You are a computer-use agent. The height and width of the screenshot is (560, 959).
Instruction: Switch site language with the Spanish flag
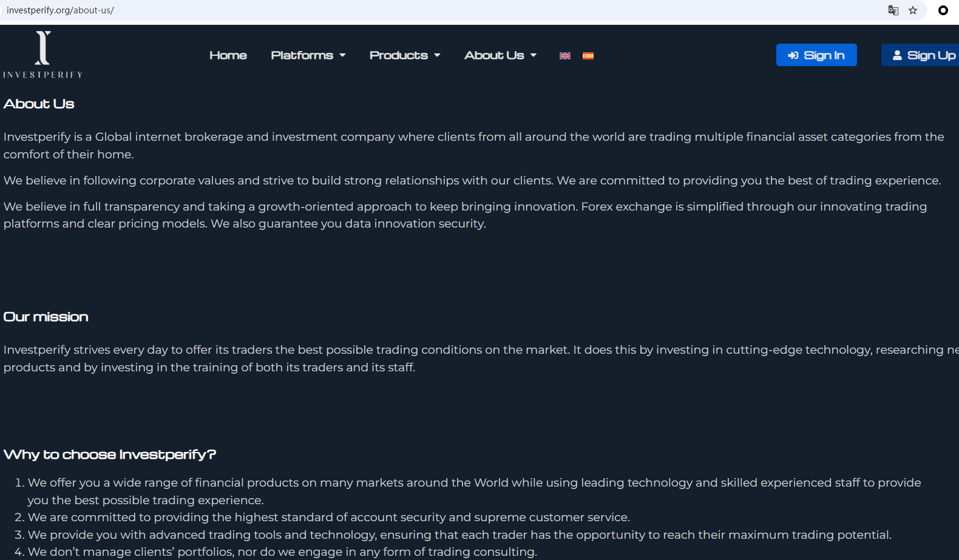[588, 56]
